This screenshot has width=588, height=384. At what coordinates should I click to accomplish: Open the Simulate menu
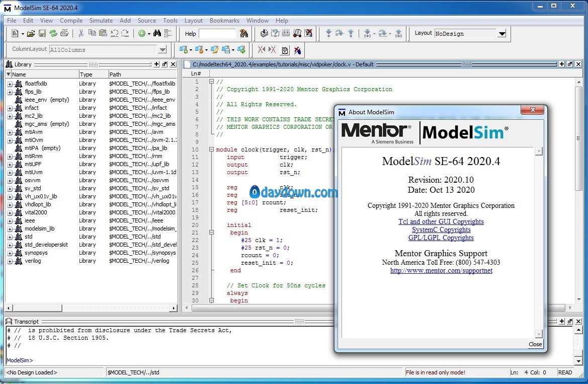101,20
